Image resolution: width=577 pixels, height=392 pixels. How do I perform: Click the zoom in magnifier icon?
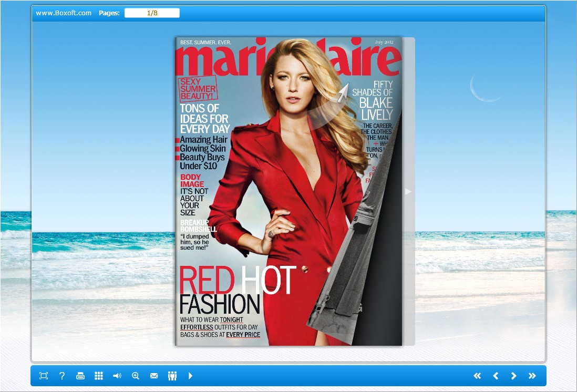tap(136, 376)
